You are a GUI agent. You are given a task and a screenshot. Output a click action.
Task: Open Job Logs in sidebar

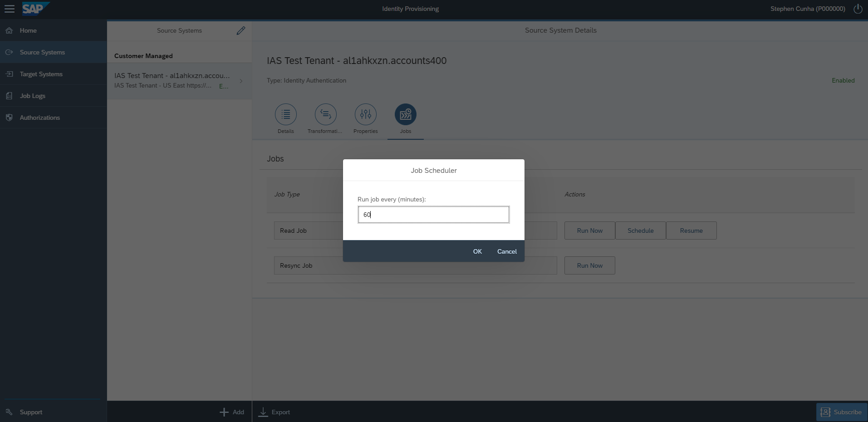pyautogui.click(x=54, y=96)
